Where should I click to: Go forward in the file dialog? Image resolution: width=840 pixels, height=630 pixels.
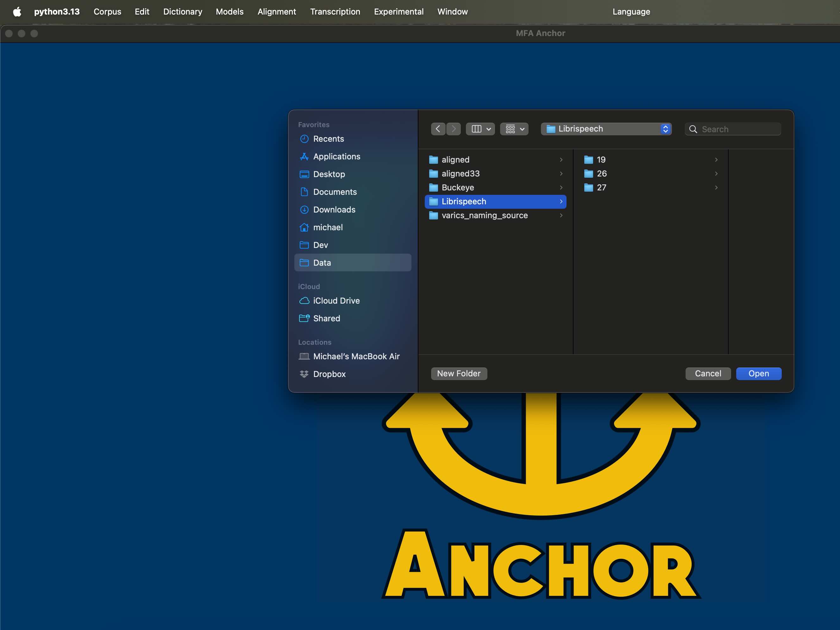pyautogui.click(x=454, y=129)
